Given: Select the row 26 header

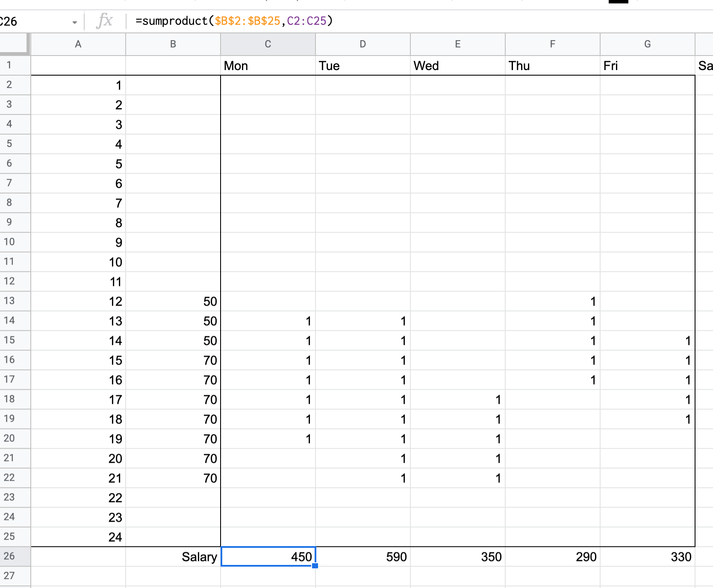Looking at the screenshot, I should point(9,556).
